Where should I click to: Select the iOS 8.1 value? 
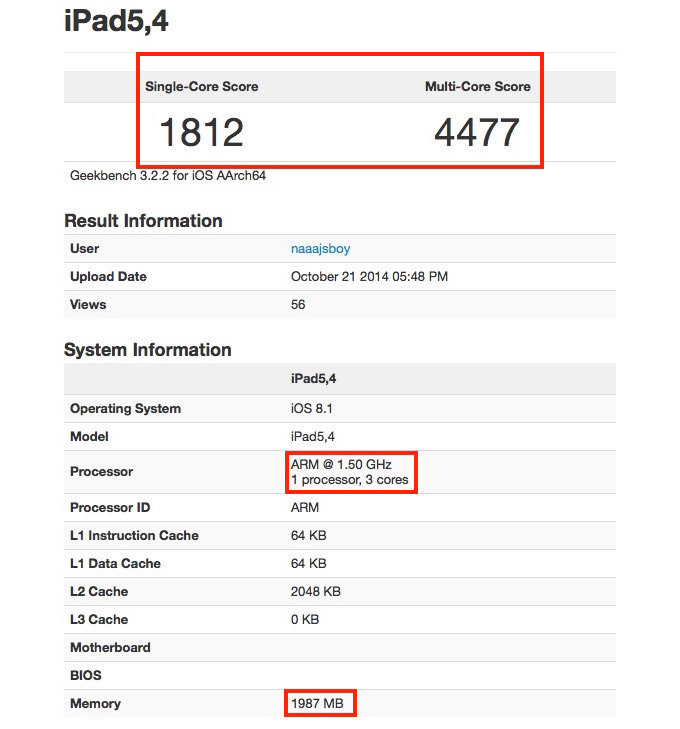click(311, 409)
